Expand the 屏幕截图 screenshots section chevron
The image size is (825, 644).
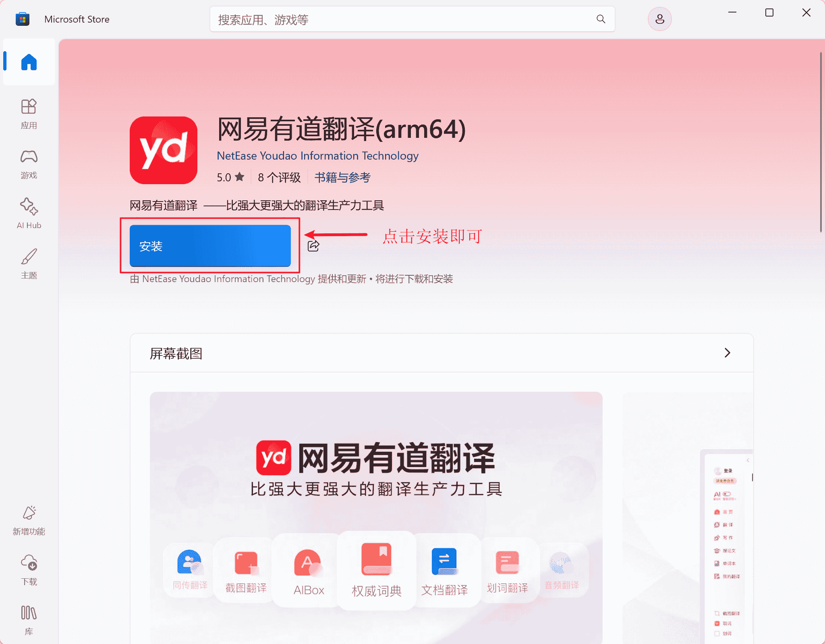[x=727, y=353]
